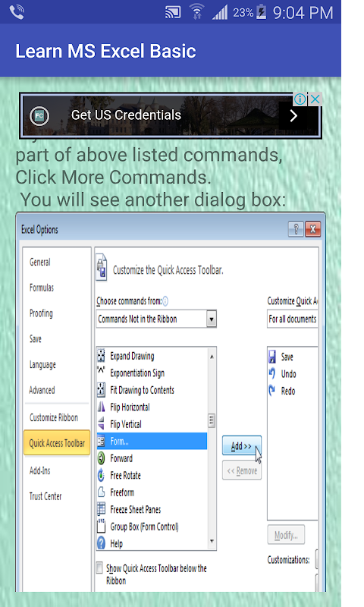Select 'Undo' in the Quick Access list
This screenshot has height=607, width=364.
[x=293, y=373]
